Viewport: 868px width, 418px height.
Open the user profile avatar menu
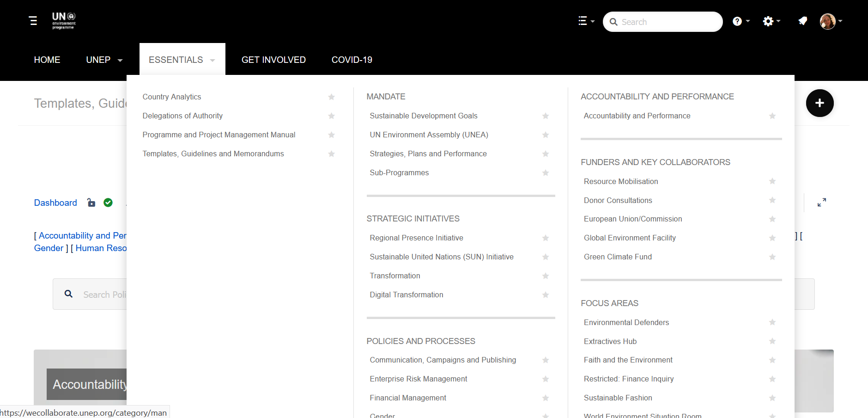(x=831, y=21)
